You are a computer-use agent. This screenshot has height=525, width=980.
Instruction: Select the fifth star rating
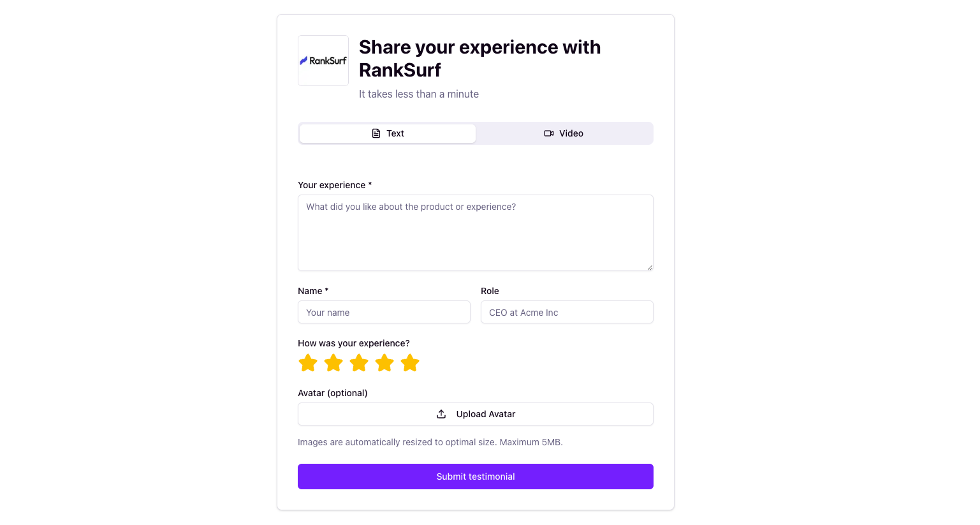coord(410,362)
